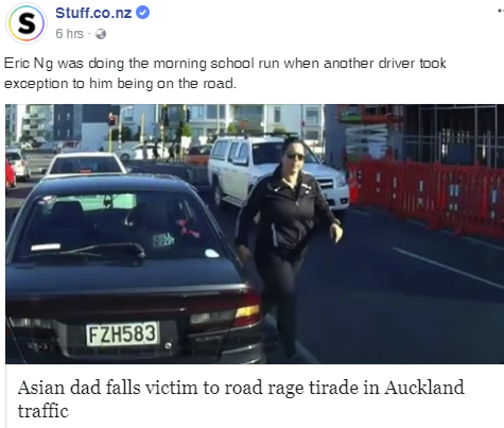The image size is (504, 428).
Task: Click the FZH583 licence plate in photo
Action: [122, 334]
